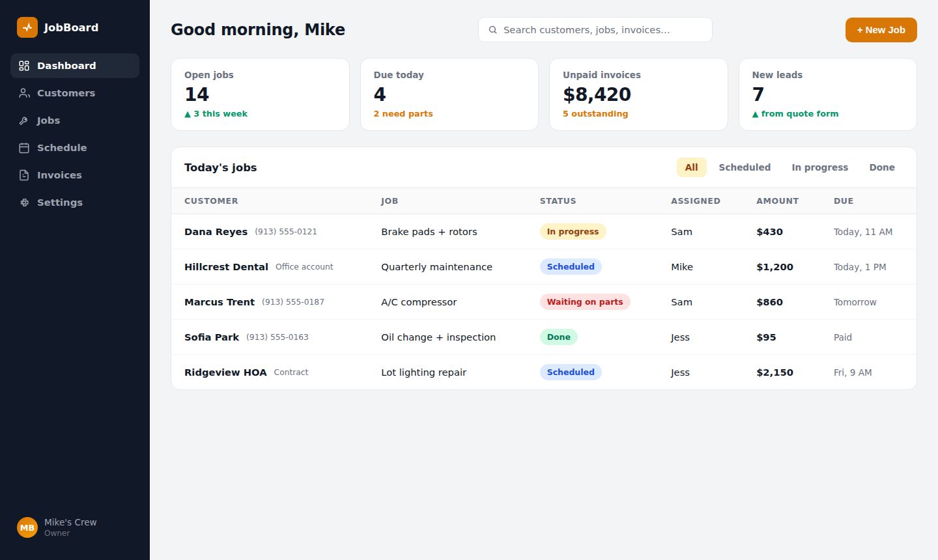Click the Settings gear icon

(x=24, y=203)
